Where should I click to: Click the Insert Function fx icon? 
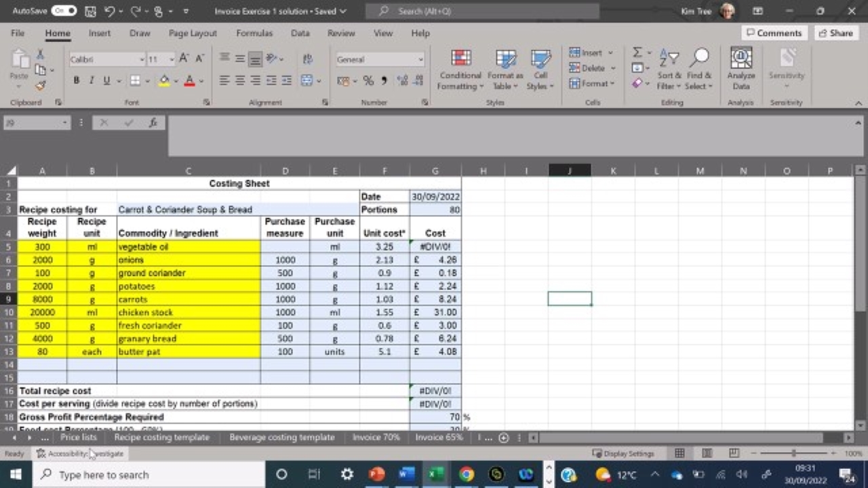click(x=153, y=123)
